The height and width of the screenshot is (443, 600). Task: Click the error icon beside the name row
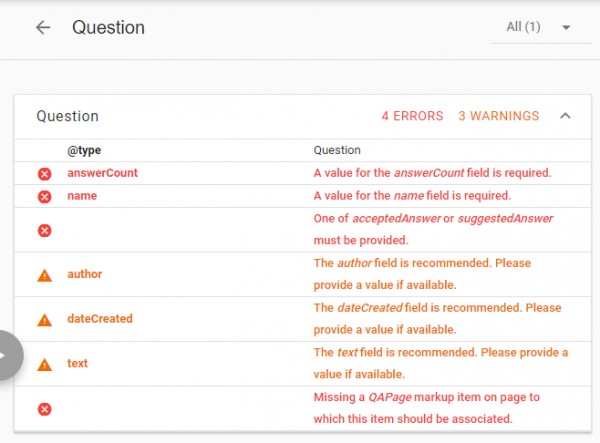44,197
